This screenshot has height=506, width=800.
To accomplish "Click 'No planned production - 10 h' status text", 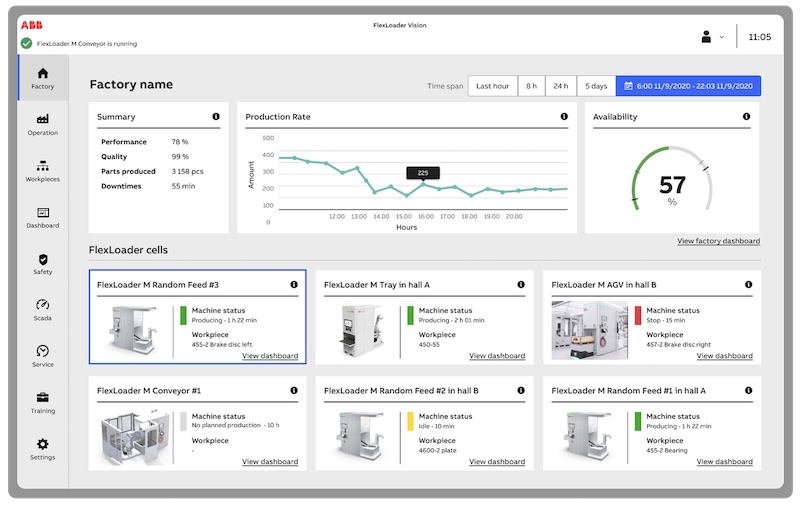I will pyautogui.click(x=235, y=425).
